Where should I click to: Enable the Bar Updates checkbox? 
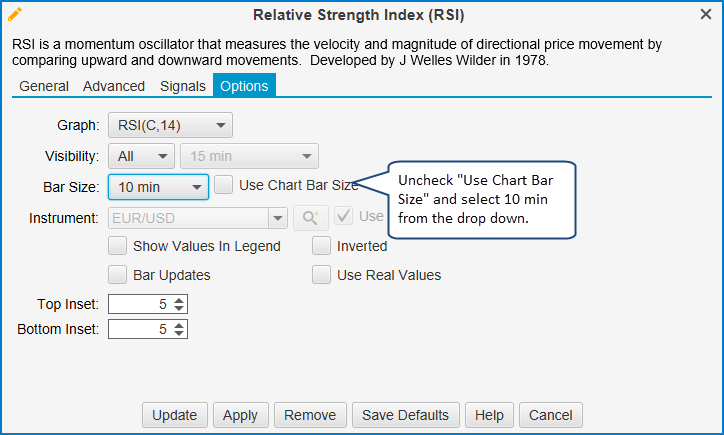click(118, 275)
